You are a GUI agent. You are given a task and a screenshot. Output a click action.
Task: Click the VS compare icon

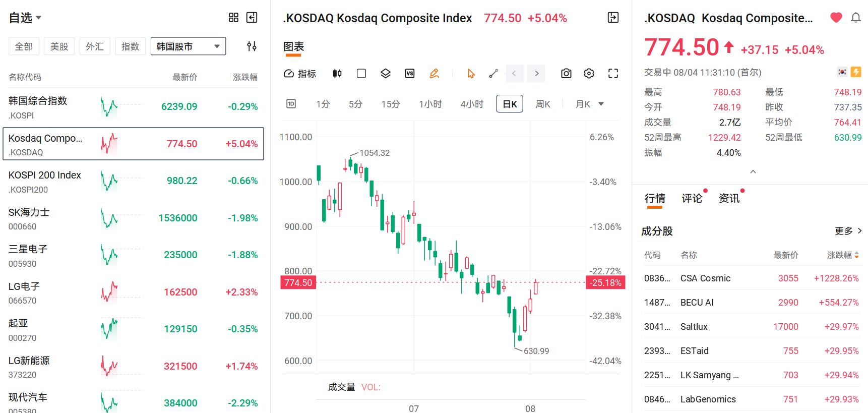410,74
